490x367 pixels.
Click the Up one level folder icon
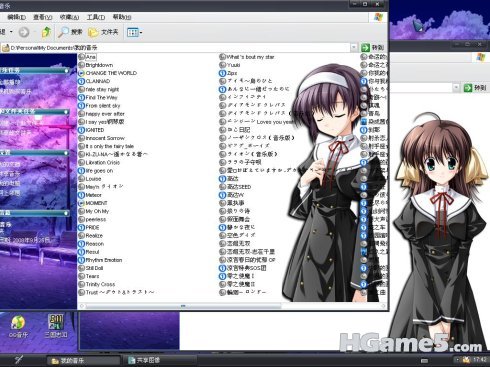46,32
